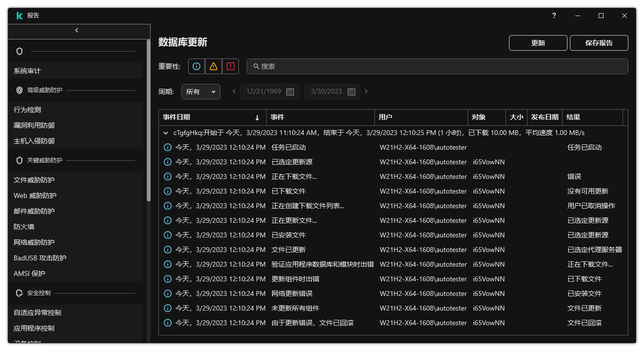Select 防火墙 in the sidebar
The height and width of the screenshot is (351, 644).
click(x=23, y=226)
